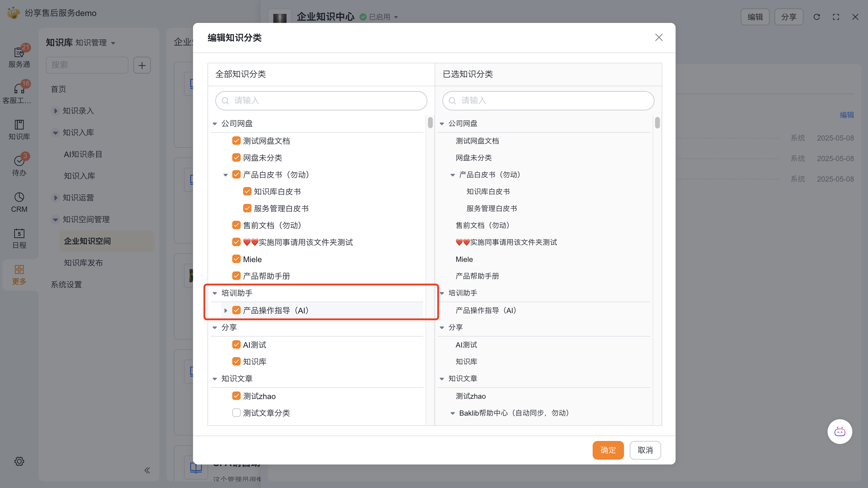Screen dimensions: 868x488
Task: Open the 日程 calendar icon
Action: coord(19,234)
